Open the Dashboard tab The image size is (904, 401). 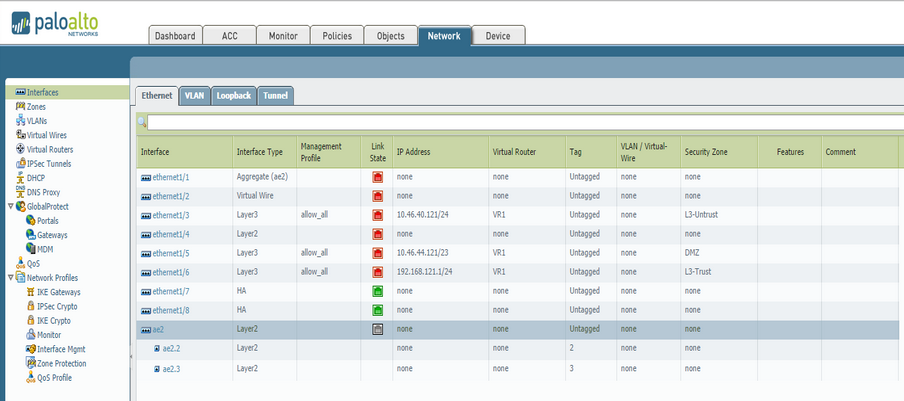[175, 36]
